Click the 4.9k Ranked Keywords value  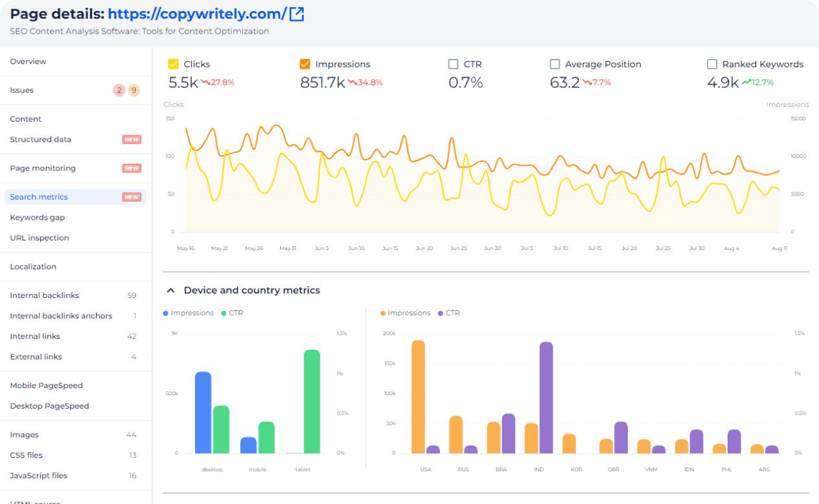point(723,83)
